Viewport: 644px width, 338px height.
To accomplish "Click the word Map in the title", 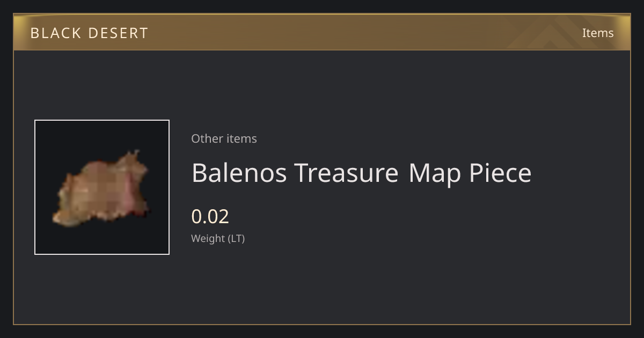I will tap(435, 174).
